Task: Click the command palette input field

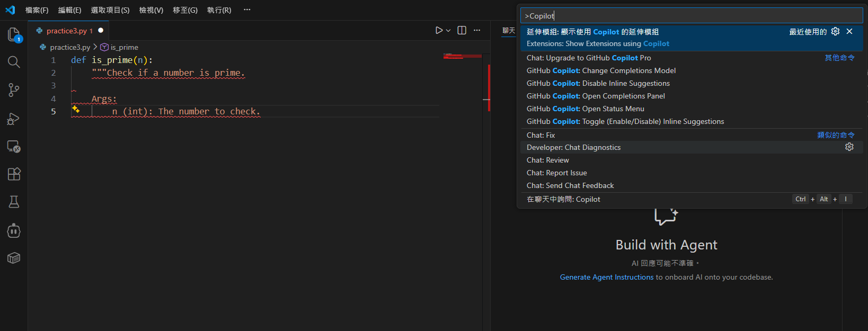Action: coord(691,16)
